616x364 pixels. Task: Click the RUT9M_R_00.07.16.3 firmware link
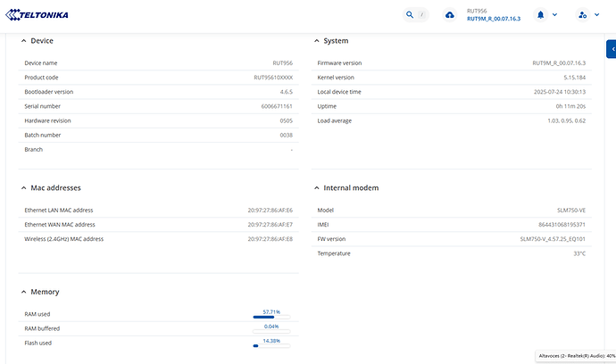click(x=493, y=20)
